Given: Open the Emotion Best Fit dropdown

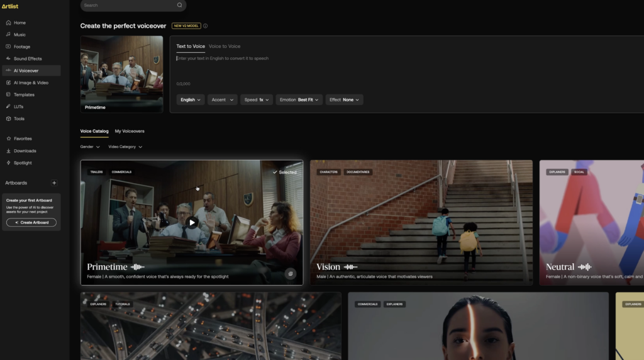Looking at the screenshot, I should click(x=299, y=99).
